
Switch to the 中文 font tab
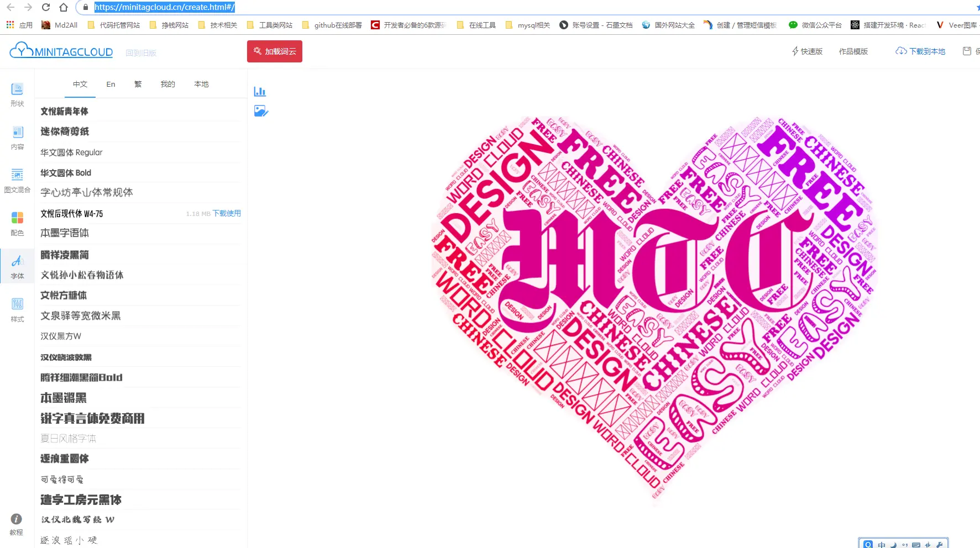pyautogui.click(x=80, y=84)
